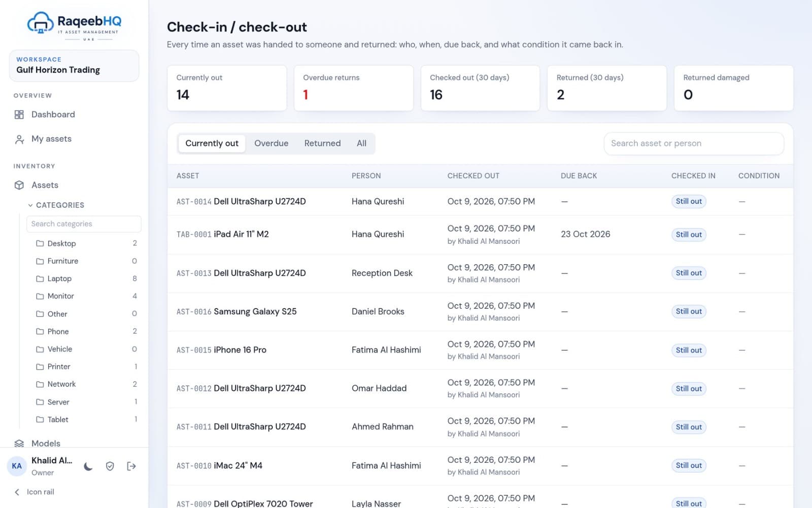The height and width of the screenshot is (508, 812).
Task: Click the Monitor category folder icon
Action: click(40, 296)
